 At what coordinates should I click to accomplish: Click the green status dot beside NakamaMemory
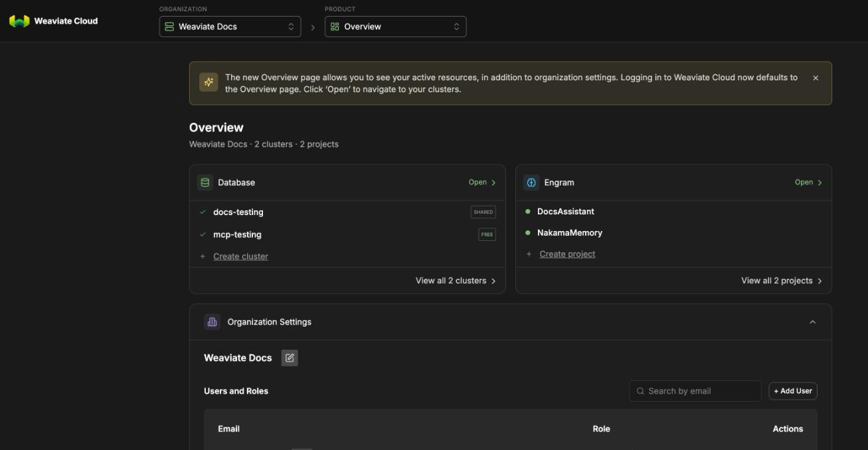(528, 233)
